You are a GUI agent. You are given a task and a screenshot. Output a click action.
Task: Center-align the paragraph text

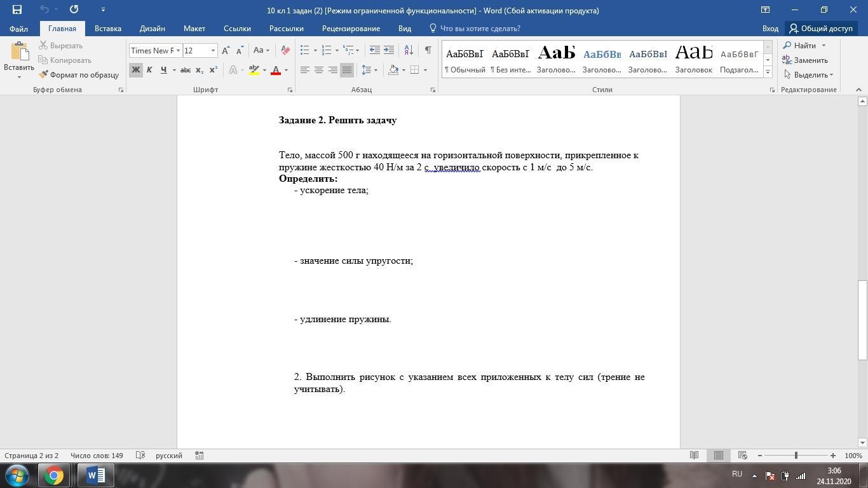tap(319, 70)
